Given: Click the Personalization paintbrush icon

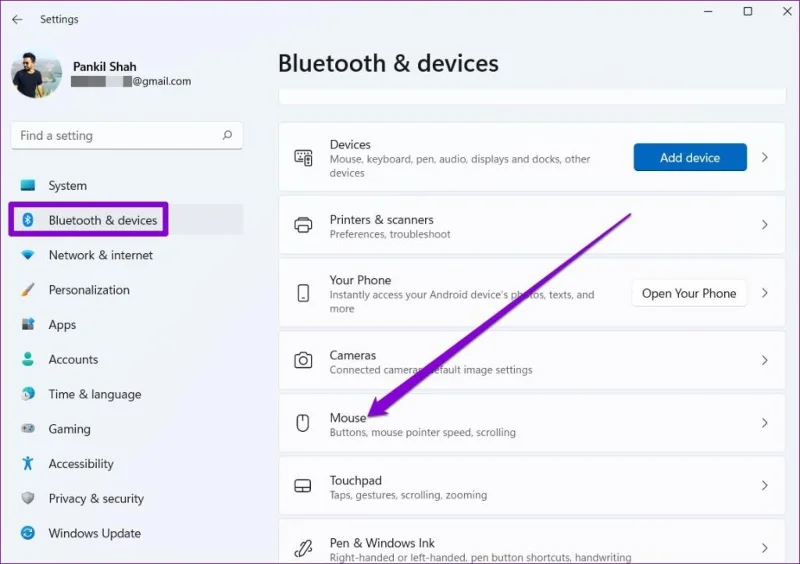Looking at the screenshot, I should point(28,290).
